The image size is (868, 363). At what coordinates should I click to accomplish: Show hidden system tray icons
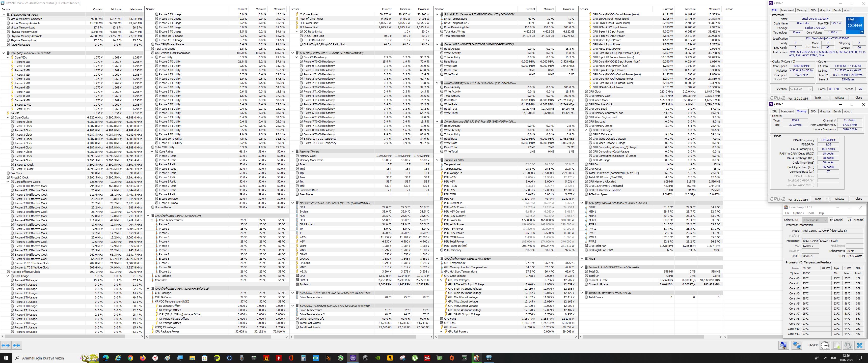[x=826, y=358]
